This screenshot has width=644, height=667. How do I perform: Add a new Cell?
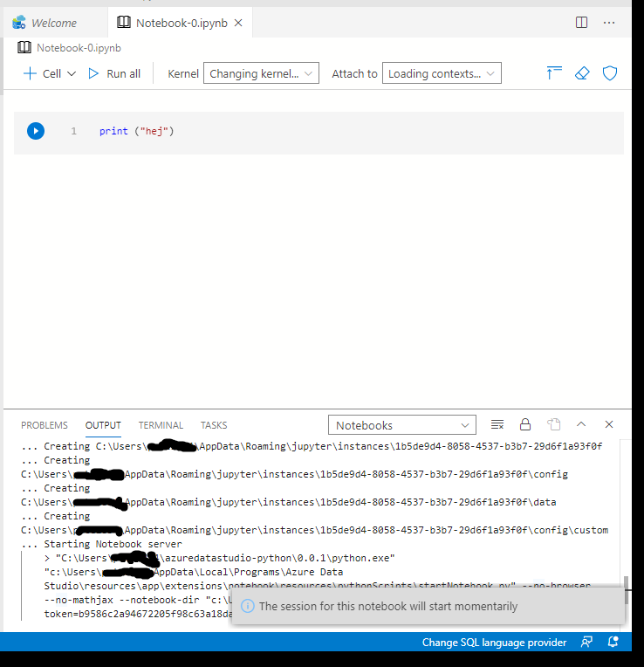[42, 73]
